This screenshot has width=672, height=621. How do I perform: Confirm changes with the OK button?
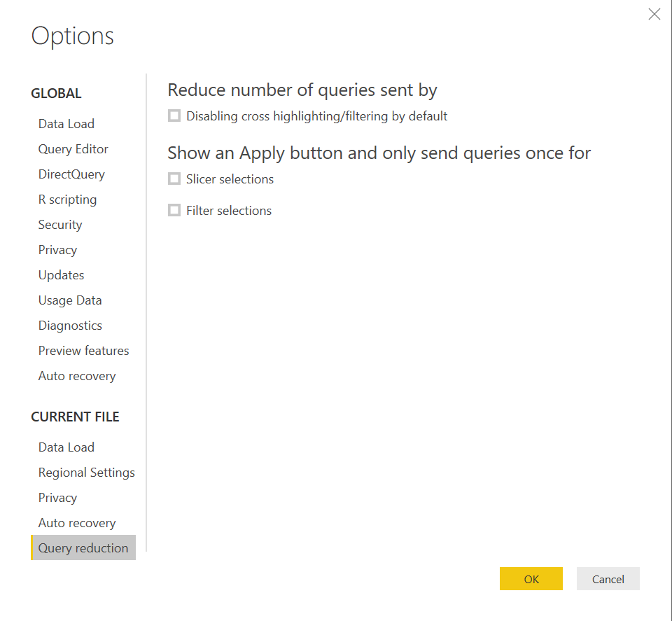click(x=531, y=578)
